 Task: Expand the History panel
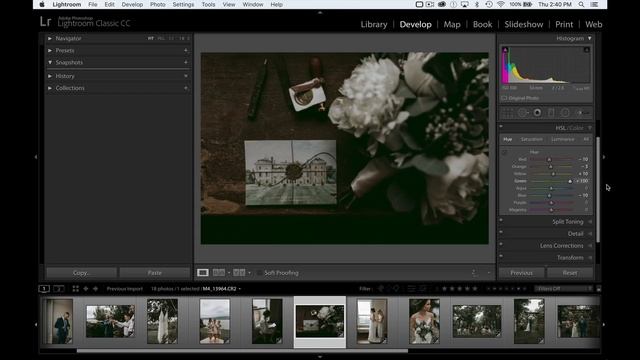click(x=50, y=76)
